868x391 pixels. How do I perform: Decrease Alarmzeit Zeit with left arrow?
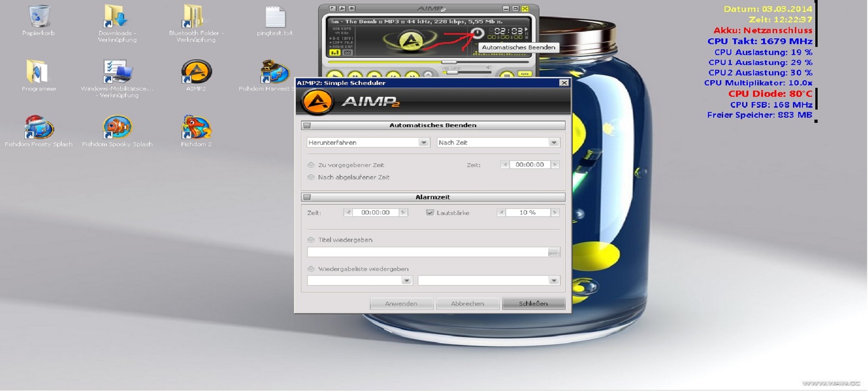tap(348, 213)
